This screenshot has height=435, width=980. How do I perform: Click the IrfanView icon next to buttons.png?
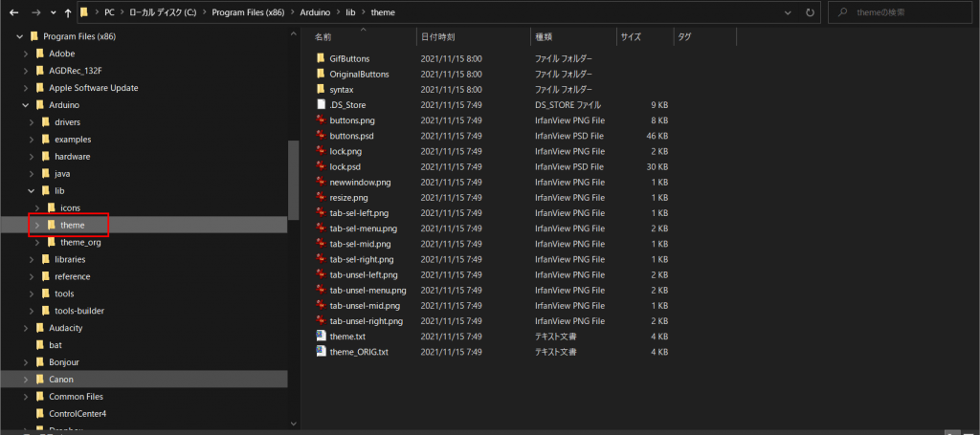pos(322,120)
